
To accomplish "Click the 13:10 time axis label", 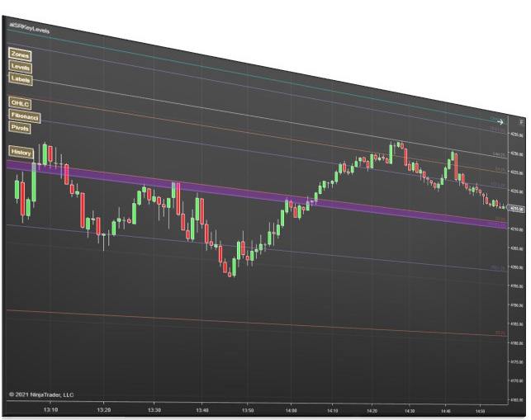I will coord(51,409).
